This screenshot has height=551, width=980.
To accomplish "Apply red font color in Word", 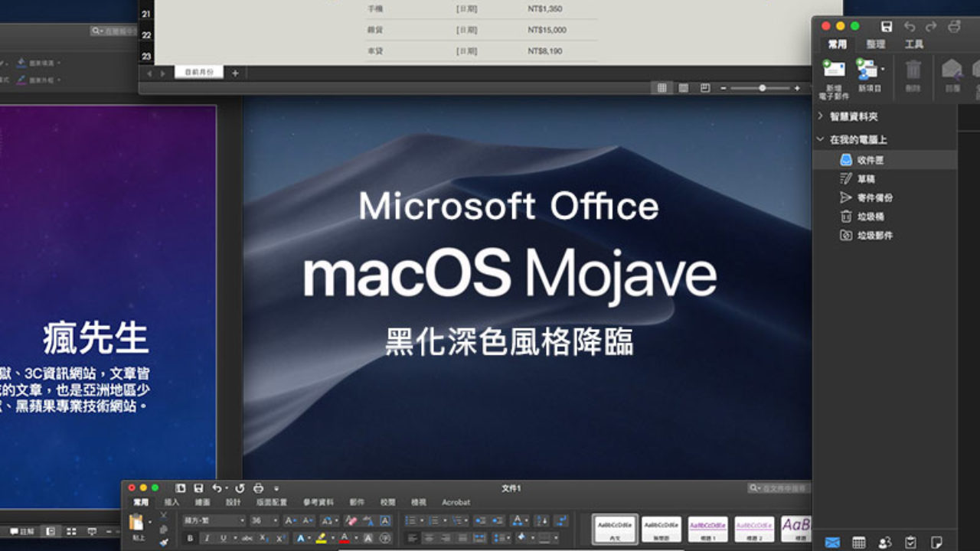I will click(x=345, y=538).
